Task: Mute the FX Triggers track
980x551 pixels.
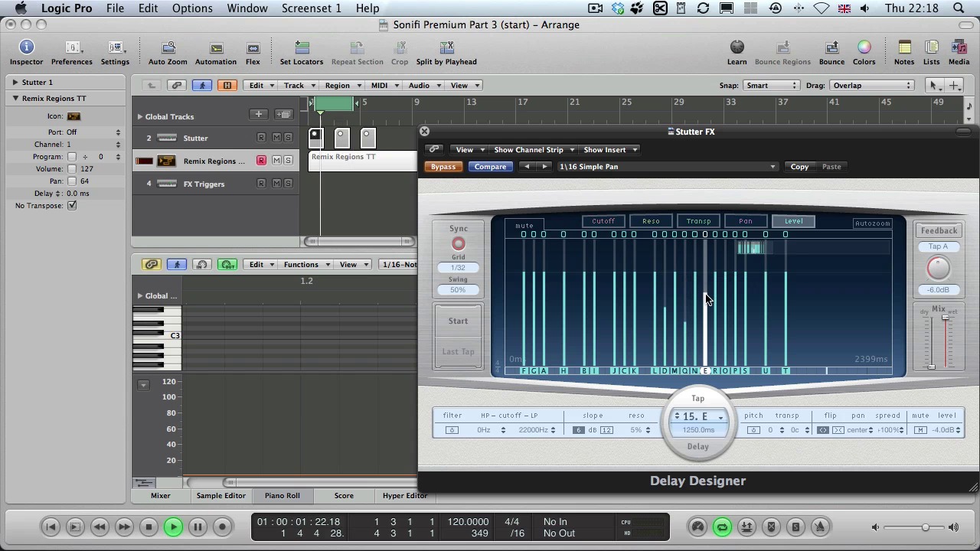Action: (x=276, y=184)
